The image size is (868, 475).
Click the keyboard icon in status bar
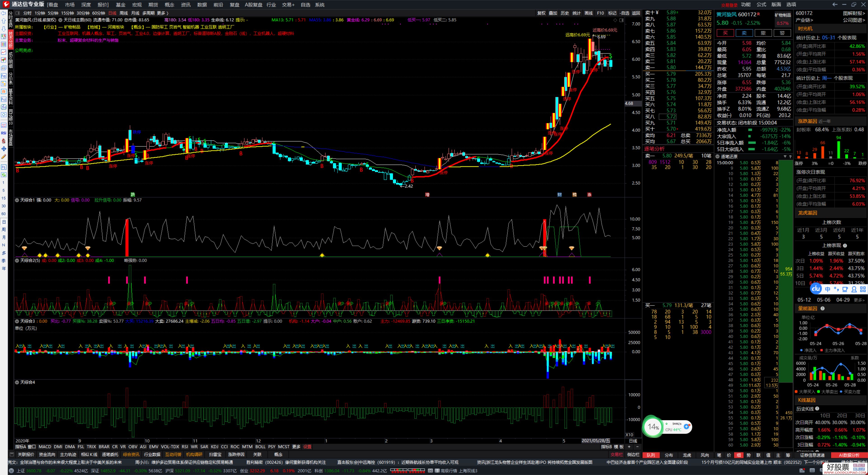pos(812,471)
